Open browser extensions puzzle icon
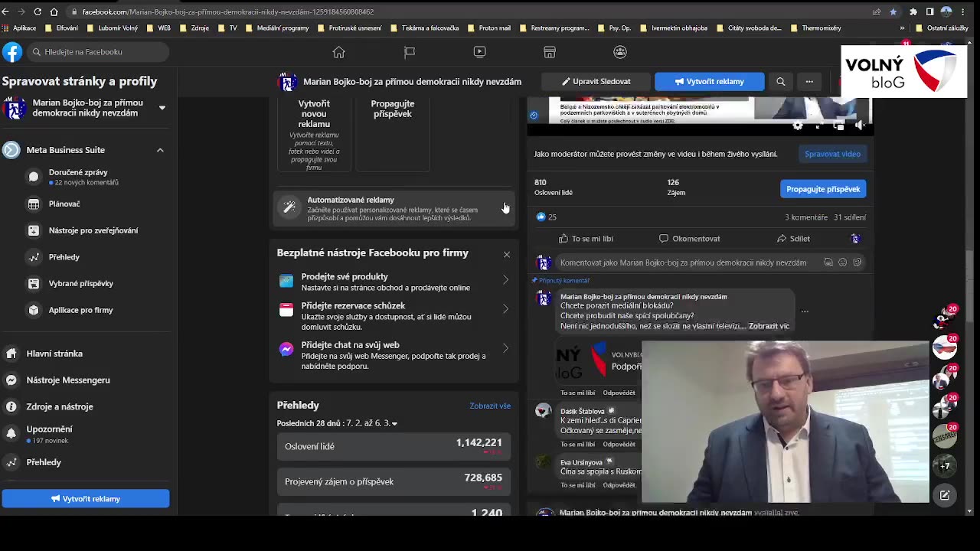The width and height of the screenshot is (980, 551). pyautogui.click(x=913, y=11)
